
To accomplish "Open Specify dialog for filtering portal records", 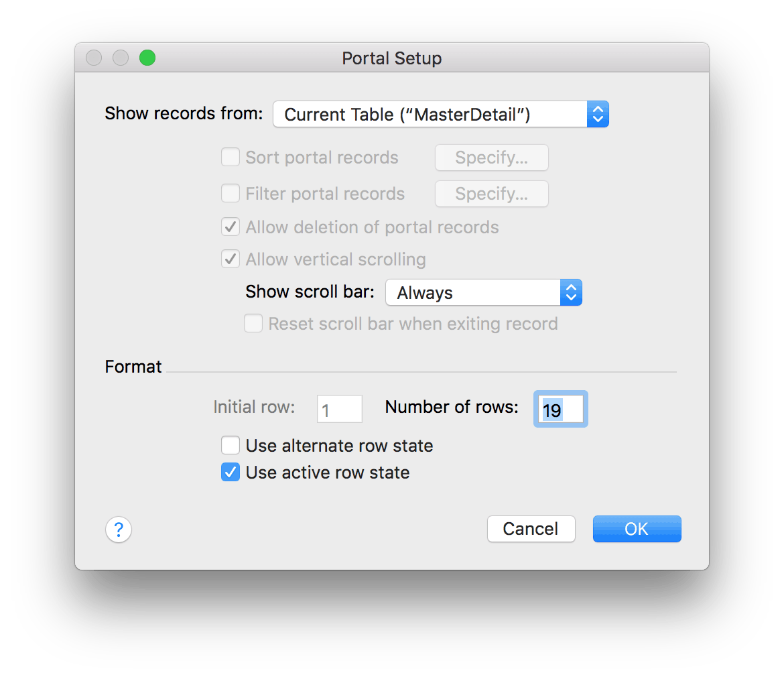I will coord(491,193).
